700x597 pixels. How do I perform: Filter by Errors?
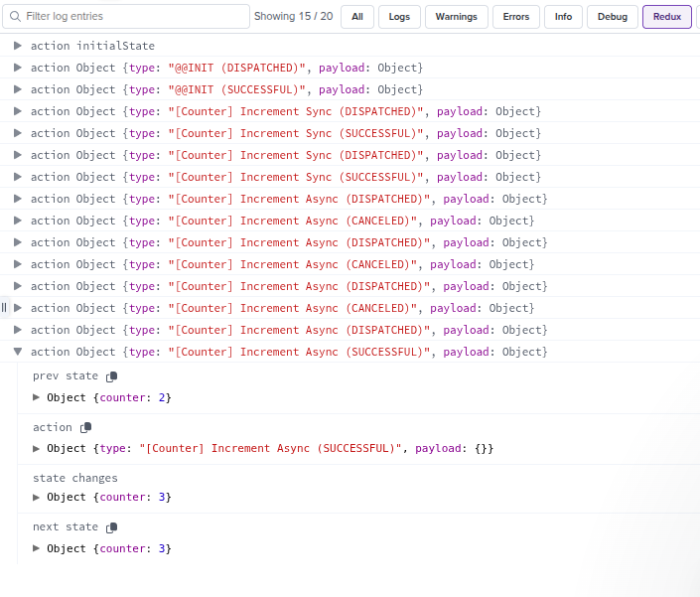(516, 17)
